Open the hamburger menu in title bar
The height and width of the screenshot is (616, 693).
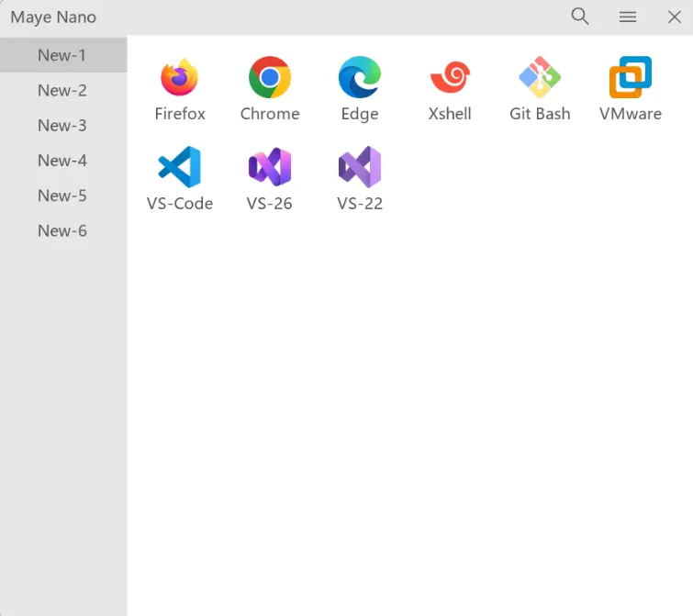tap(628, 17)
